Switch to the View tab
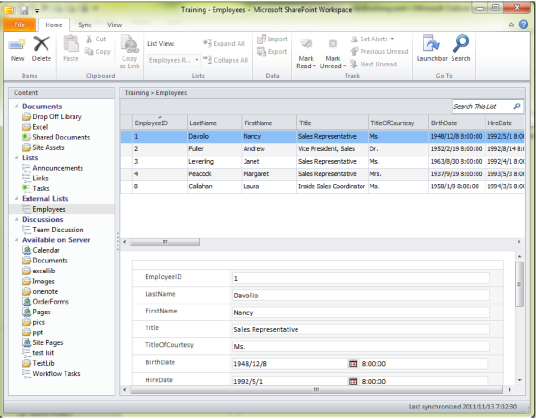The image size is (536, 419). (x=114, y=25)
